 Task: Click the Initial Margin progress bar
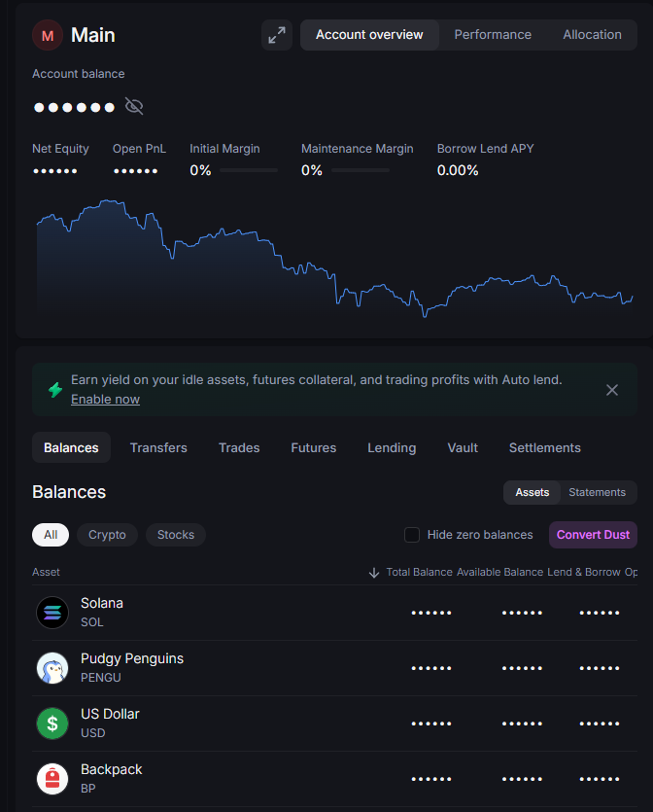249,170
